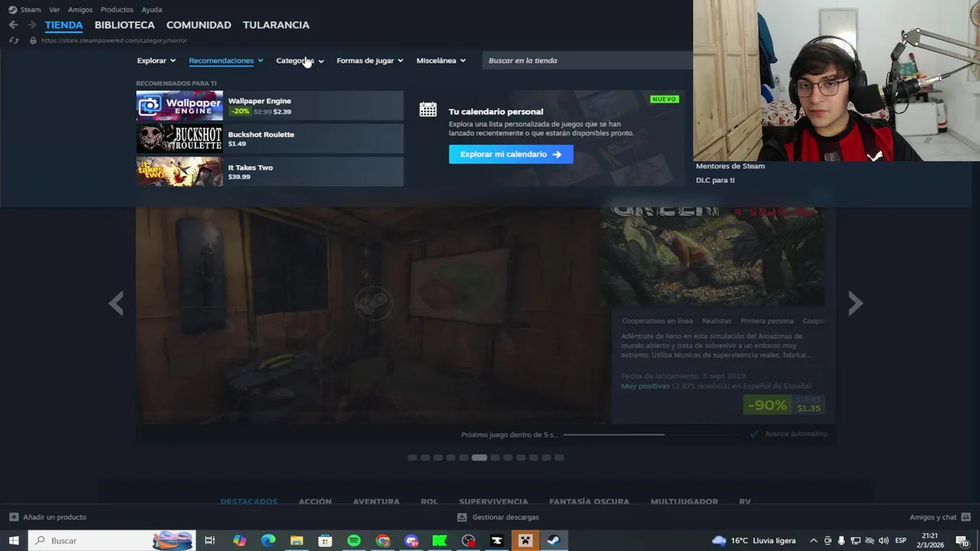Select the highlighted wide carousel page dot
980x551 pixels.
tap(479, 458)
